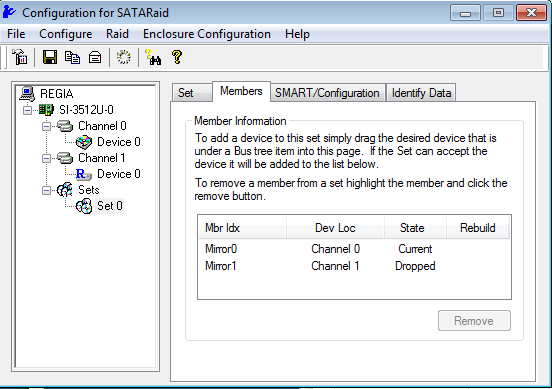Image resolution: width=552 pixels, height=389 pixels.
Task: Click the clipboard icon in toolbar
Action: (20, 57)
